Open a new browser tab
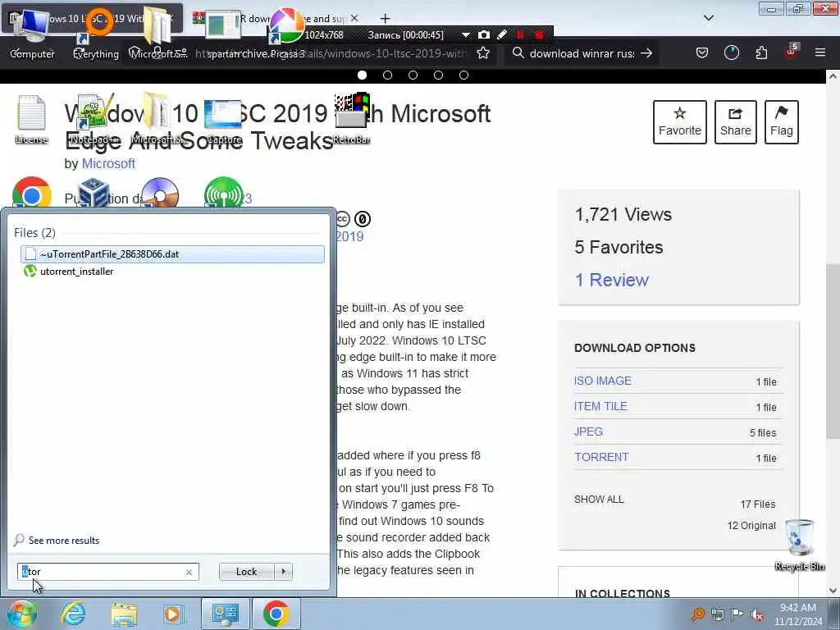840x630 pixels. [x=386, y=19]
